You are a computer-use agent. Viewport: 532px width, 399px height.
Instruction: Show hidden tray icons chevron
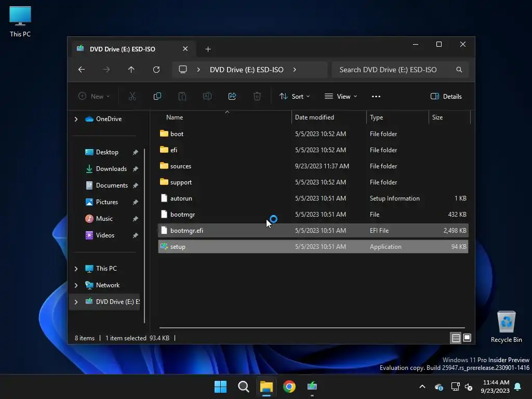coord(422,387)
